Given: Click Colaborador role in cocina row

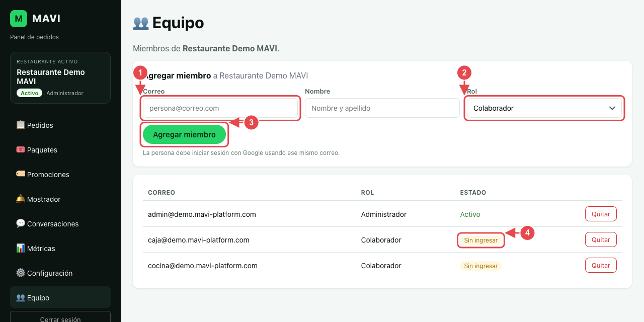Looking at the screenshot, I should tap(381, 266).
